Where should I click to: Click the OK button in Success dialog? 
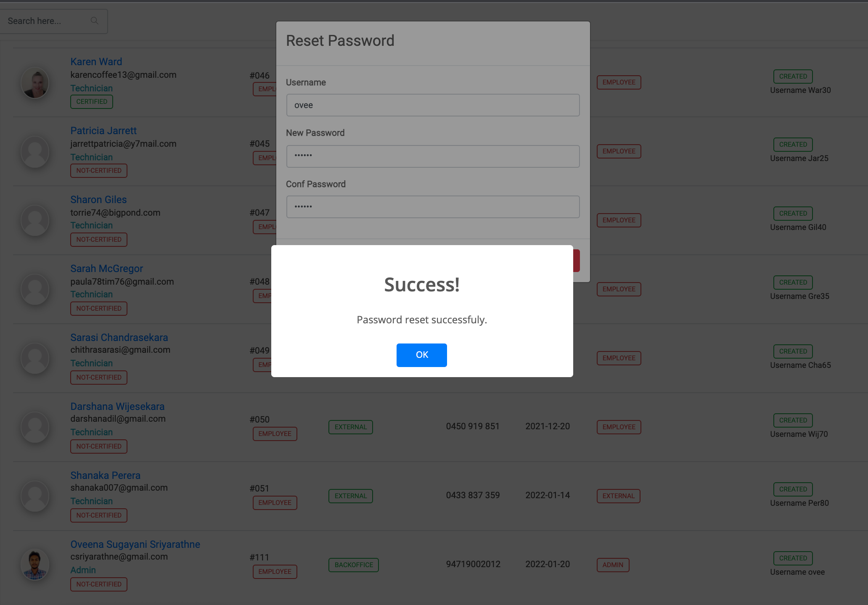421,355
